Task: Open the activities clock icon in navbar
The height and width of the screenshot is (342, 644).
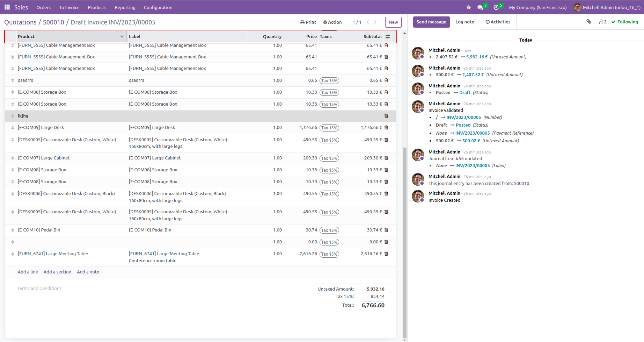Action: pos(496,7)
